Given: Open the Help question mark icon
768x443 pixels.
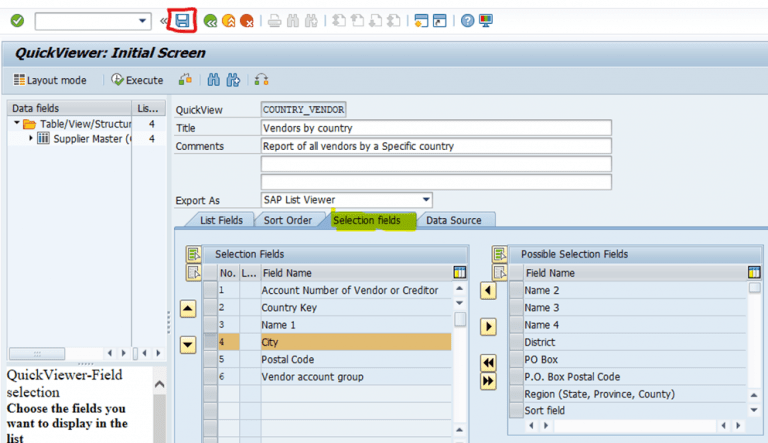Looking at the screenshot, I should (467, 20).
